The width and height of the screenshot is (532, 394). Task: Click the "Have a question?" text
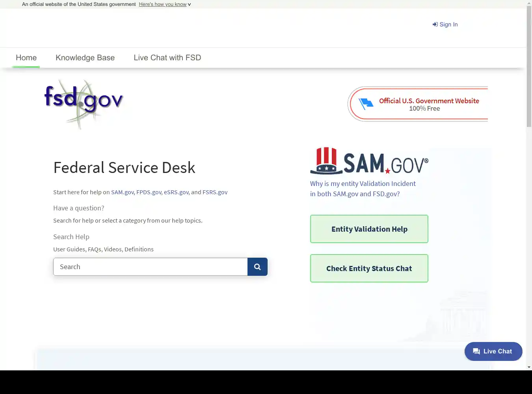pyautogui.click(x=79, y=208)
